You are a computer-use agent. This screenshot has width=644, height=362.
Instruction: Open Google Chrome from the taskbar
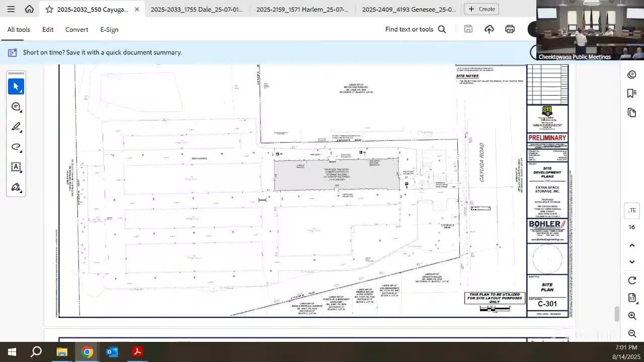pyautogui.click(x=88, y=352)
